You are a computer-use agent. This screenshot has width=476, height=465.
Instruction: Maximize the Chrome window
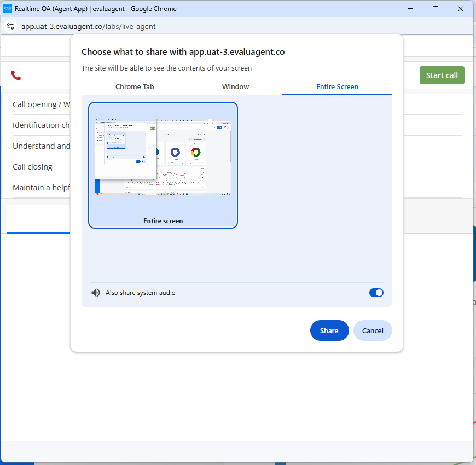click(x=436, y=9)
